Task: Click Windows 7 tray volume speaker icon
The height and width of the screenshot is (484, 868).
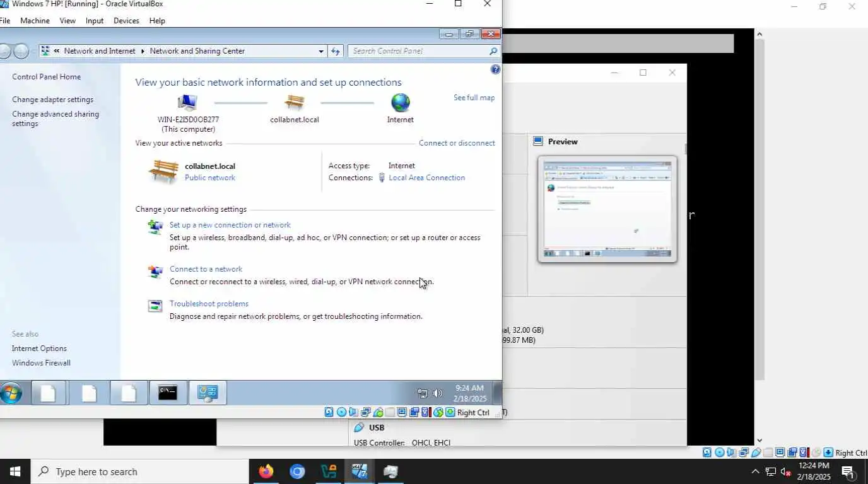Action: click(438, 393)
